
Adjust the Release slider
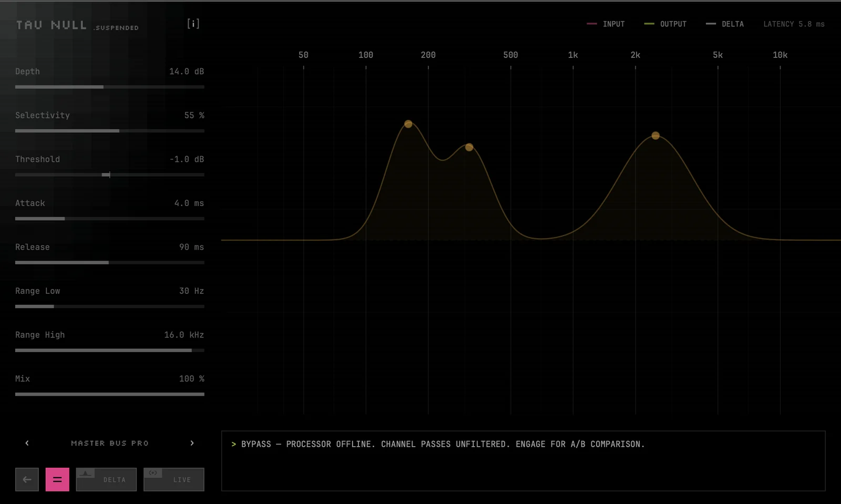click(x=110, y=262)
